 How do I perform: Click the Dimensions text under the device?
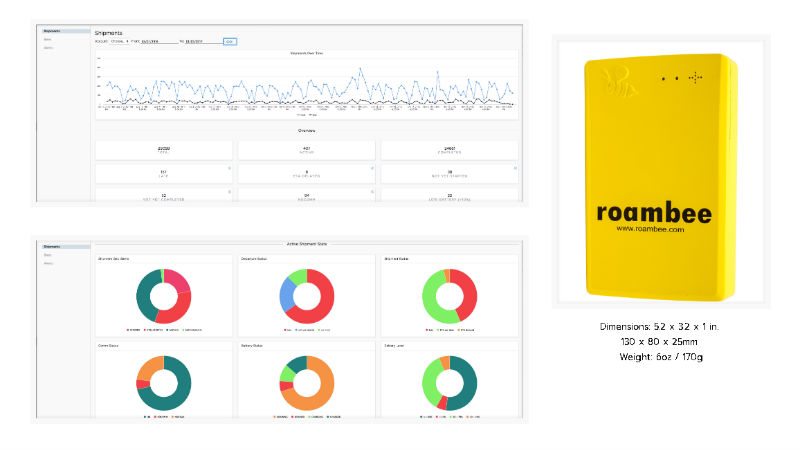[659, 327]
